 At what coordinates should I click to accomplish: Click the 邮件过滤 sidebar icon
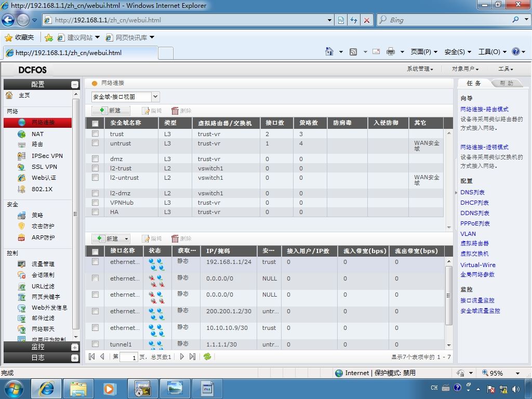tap(22, 318)
